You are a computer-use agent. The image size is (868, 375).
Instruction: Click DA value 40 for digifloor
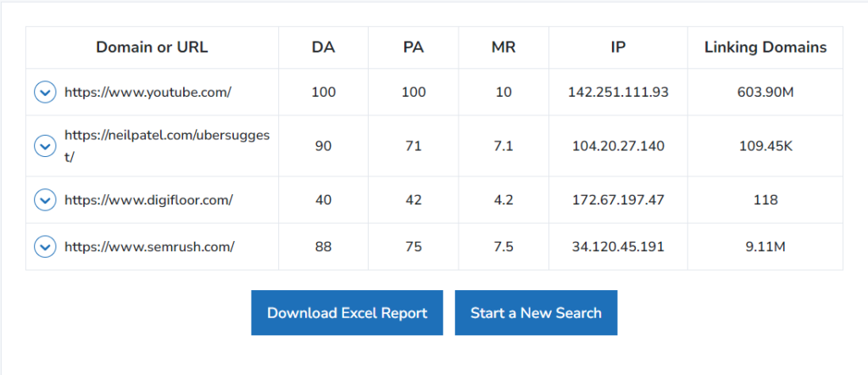tap(323, 200)
